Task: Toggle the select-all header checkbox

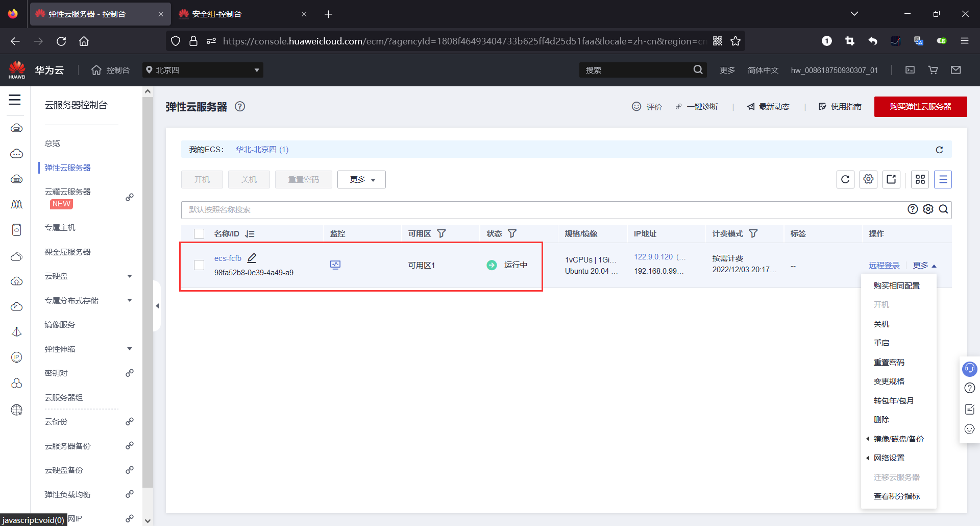Action: click(x=199, y=234)
